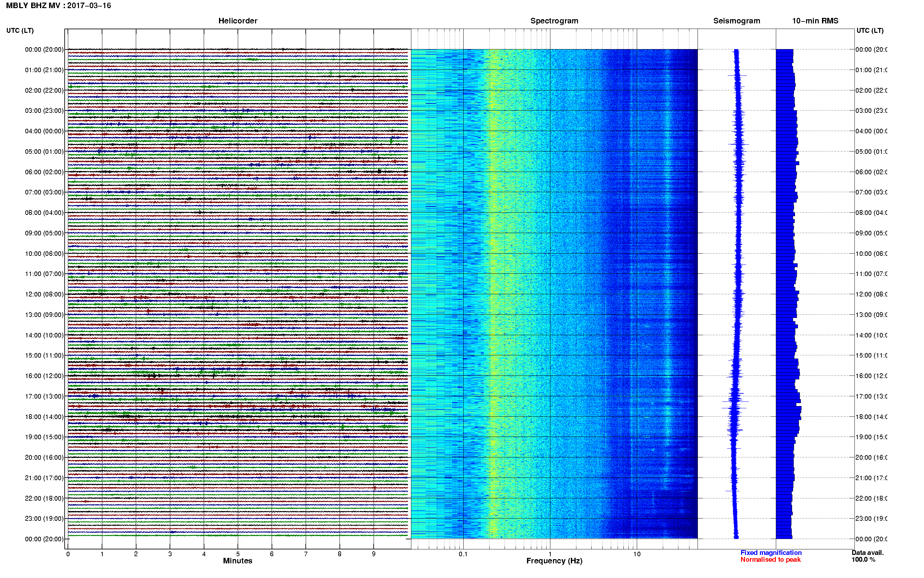Click the left 12:00 (08:00) time label
The width and height of the screenshot is (924, 578).
tap(44, 294)
